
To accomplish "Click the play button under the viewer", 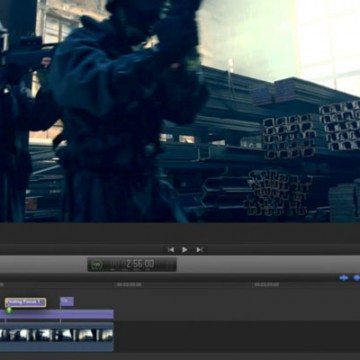I will [184, 250].
